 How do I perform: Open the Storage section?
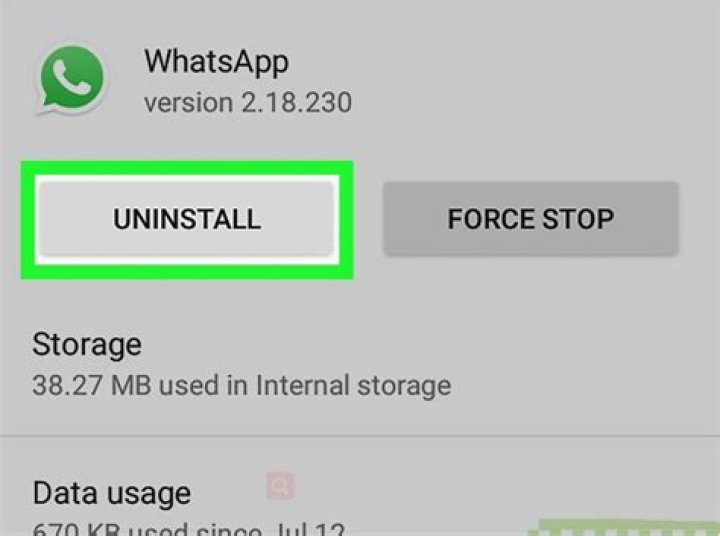[360, 364]
